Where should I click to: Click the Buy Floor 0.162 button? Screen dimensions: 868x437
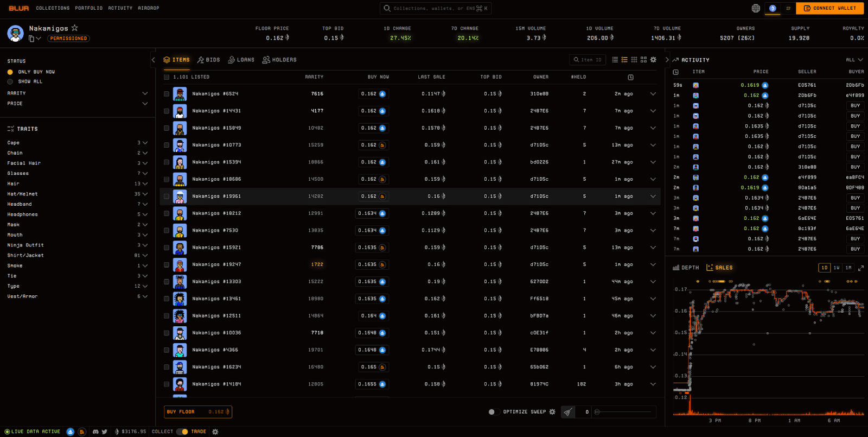click(x=198, y=412)
